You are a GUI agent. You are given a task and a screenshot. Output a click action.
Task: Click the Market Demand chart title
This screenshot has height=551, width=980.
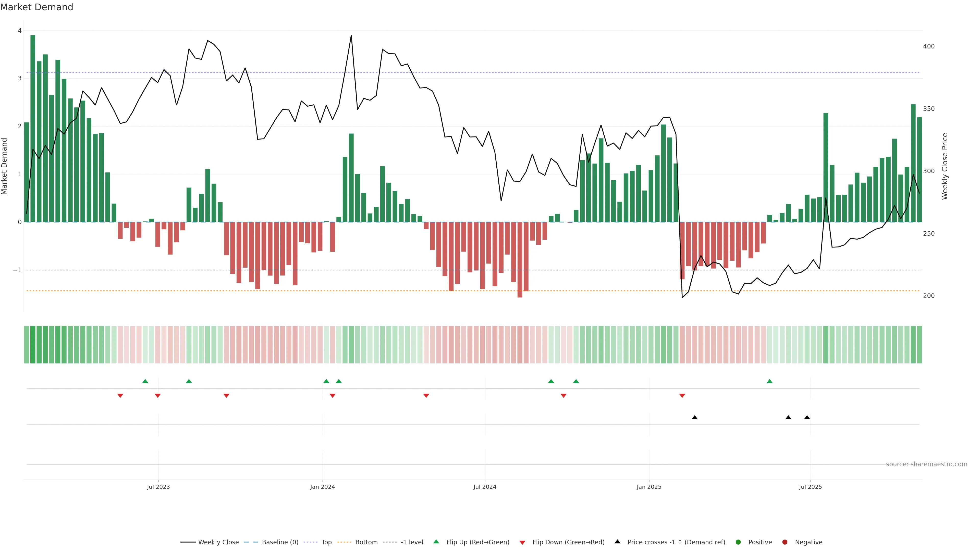pyautogui.click(x=36, y=7)
